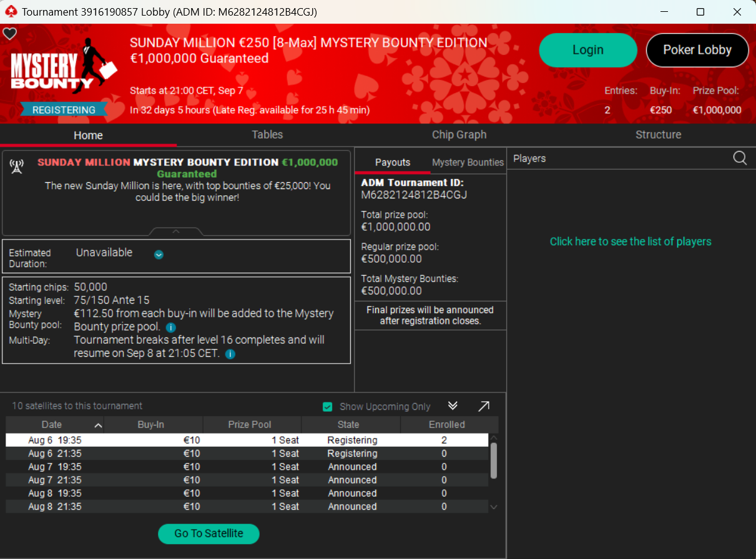Click Go To Satellite button
Screen dimensions: 756x559
pyautogui.click(x=209, y=533)
